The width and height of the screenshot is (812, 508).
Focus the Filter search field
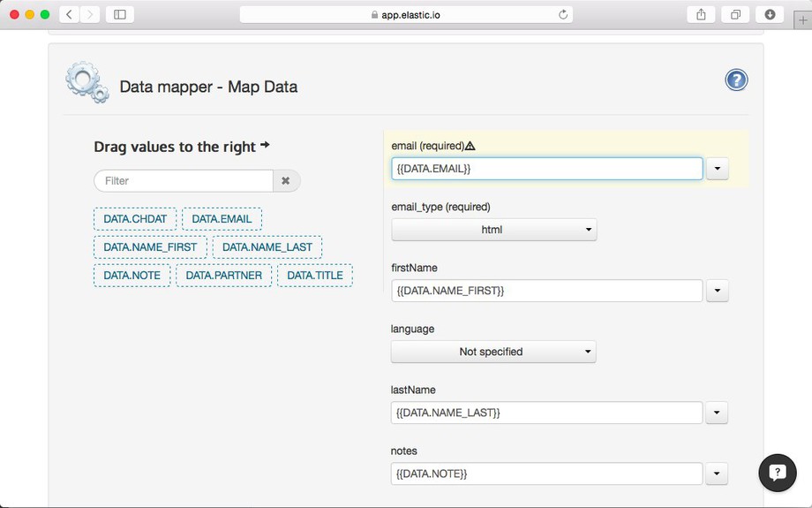184,181
